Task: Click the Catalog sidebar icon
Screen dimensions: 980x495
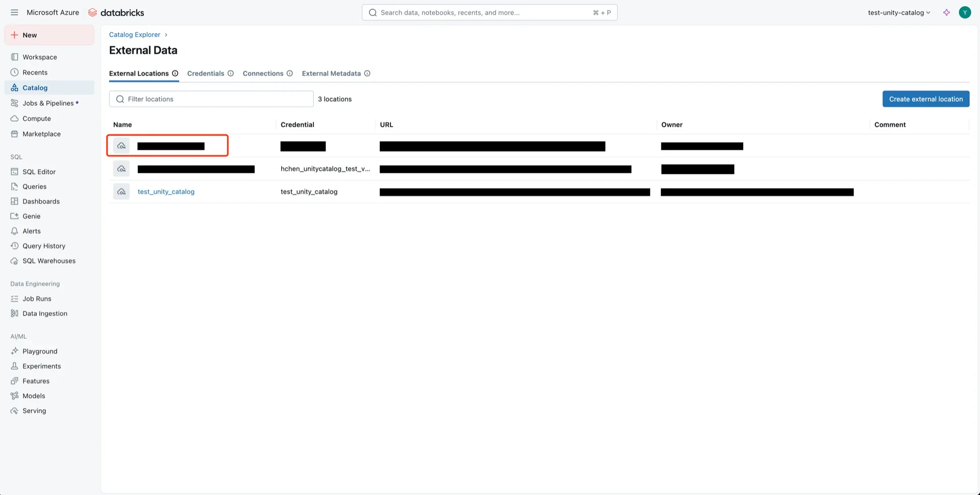Action: (14, 87)
